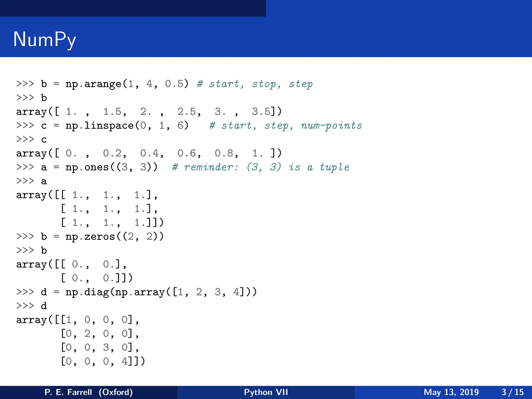Click the page number '3 / 15'
The height and width of the screenshot is (399, 532).
513,392
